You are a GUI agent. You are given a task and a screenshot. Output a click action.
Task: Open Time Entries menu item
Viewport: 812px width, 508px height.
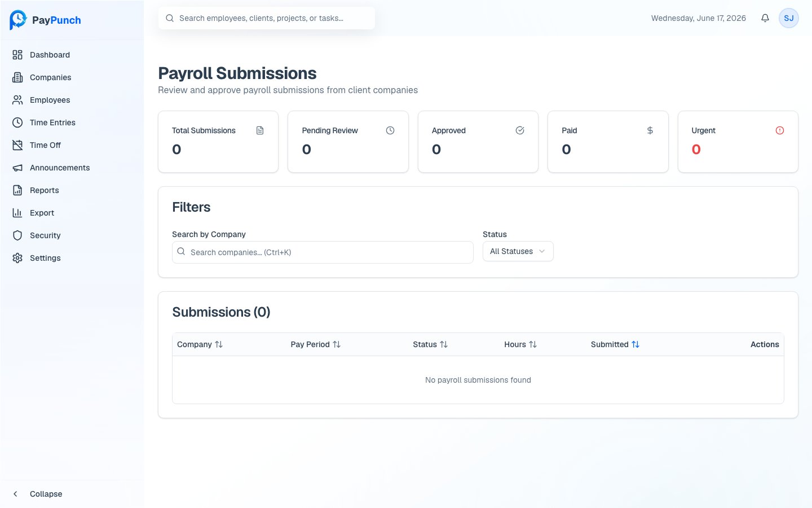click(x=72, y=122)
